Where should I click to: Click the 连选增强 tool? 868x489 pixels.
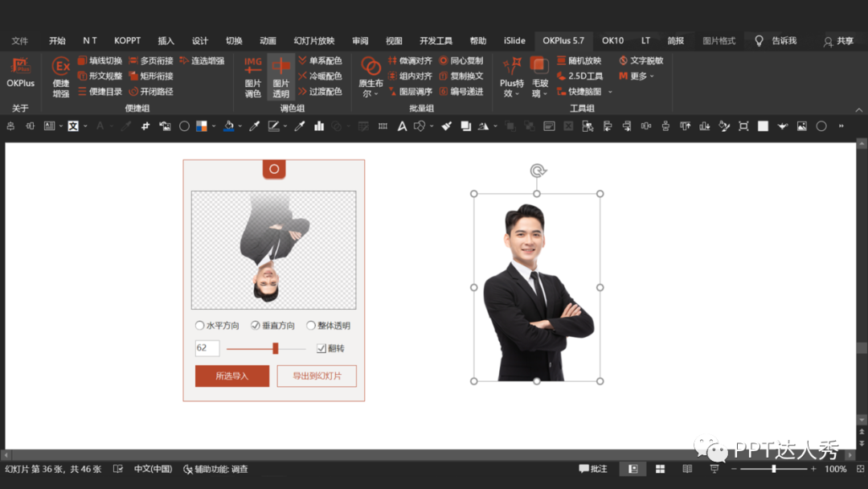[202, 61]
